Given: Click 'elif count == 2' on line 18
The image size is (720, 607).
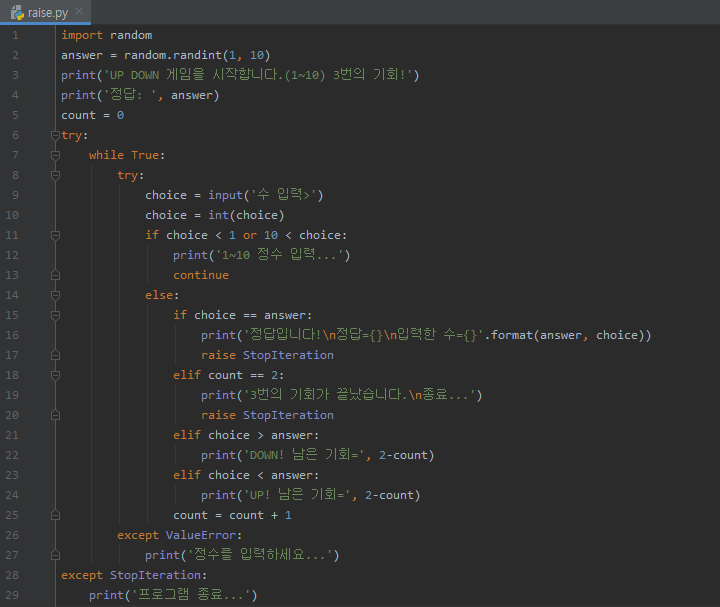Looking at the screenshot, I should (x=225, y=375).
